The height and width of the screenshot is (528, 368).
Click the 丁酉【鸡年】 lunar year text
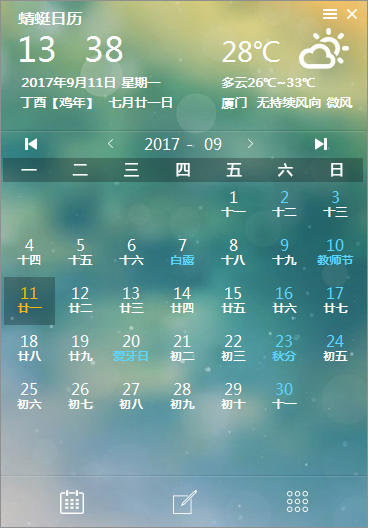pyautogui.click(x=58, y=103)
